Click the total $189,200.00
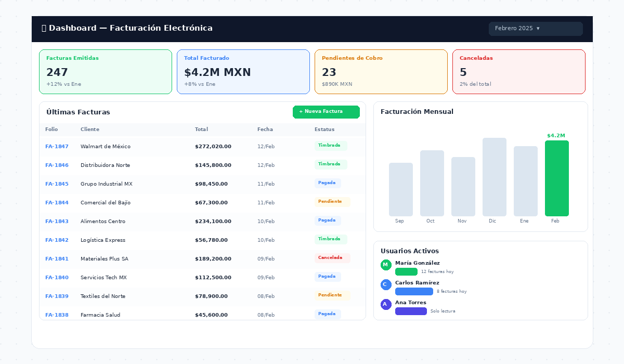 [x=213, y=259]
